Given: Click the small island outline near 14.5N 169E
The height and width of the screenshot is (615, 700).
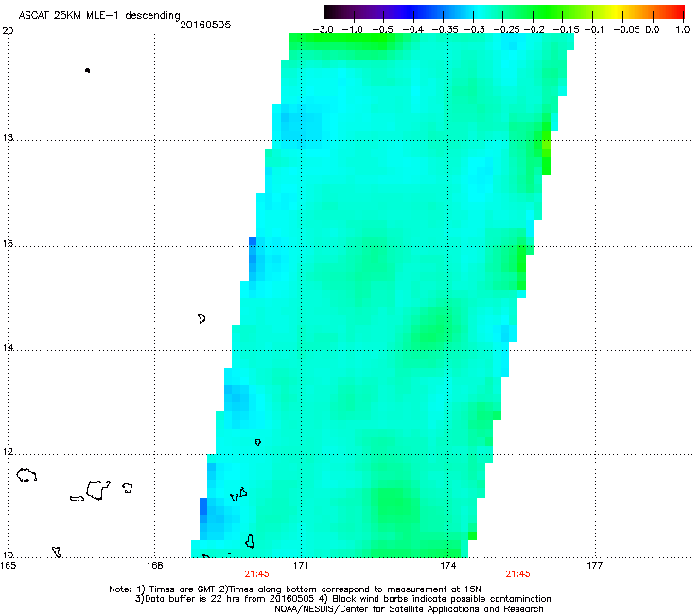Looking at the screenshot, I should click(x=201, y=319).
